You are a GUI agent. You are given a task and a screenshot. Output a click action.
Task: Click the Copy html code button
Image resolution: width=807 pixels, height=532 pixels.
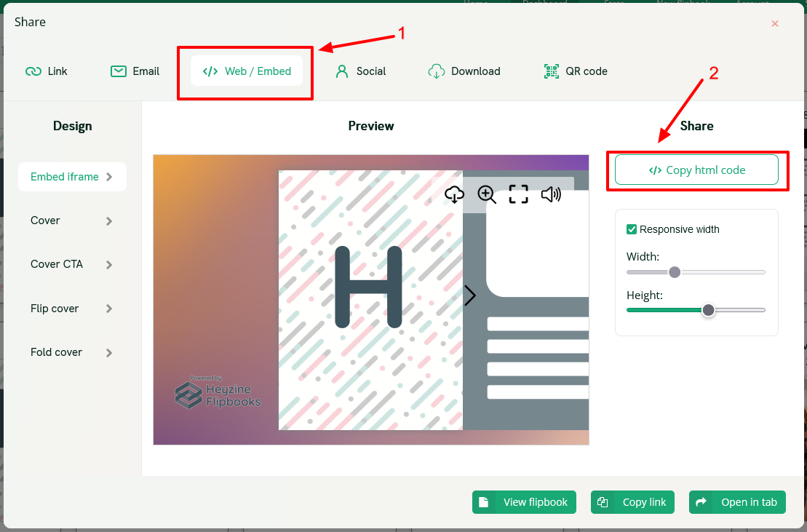[x=697, y=170]
